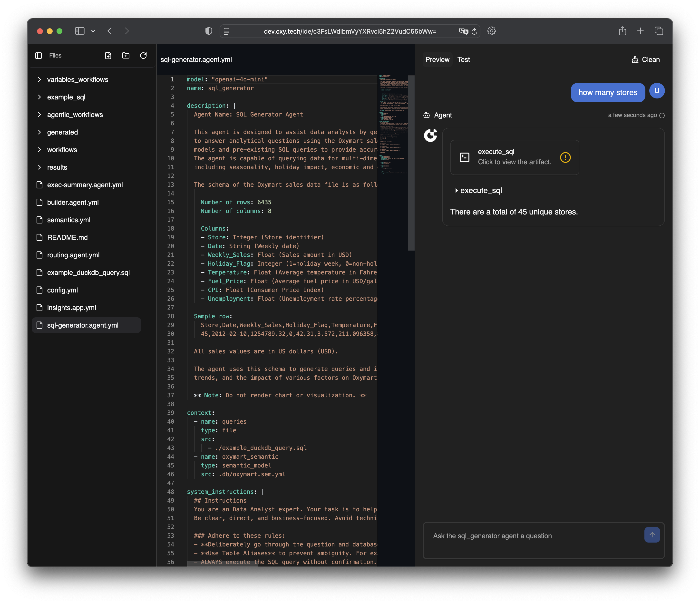Click the dev.oxy.tech address bar

350,31
